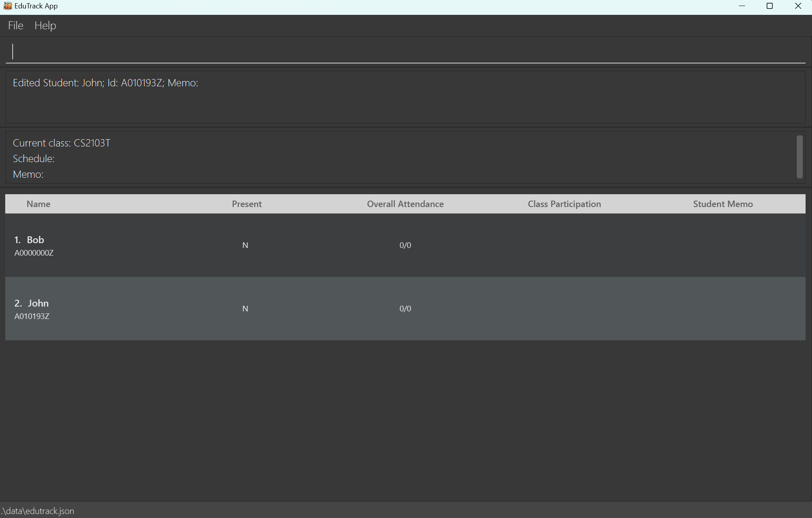
Task: Minimize the EduTrack App window
Action: pyautogui.click(x=742, y=6)
